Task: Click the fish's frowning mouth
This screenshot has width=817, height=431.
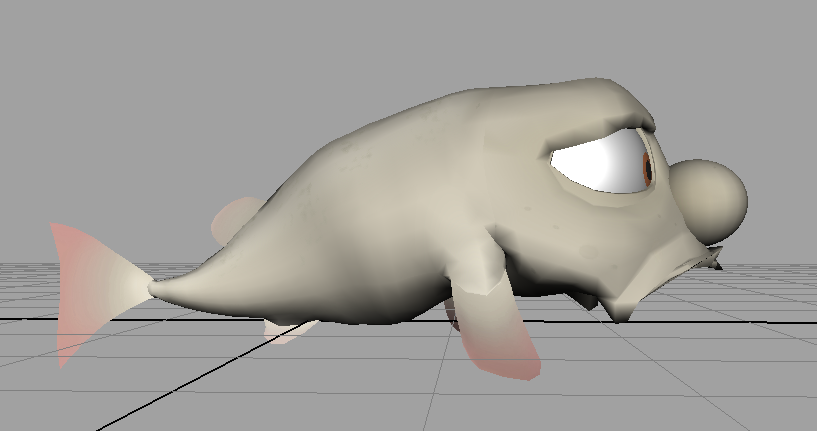Action: [x=672, y=274]
